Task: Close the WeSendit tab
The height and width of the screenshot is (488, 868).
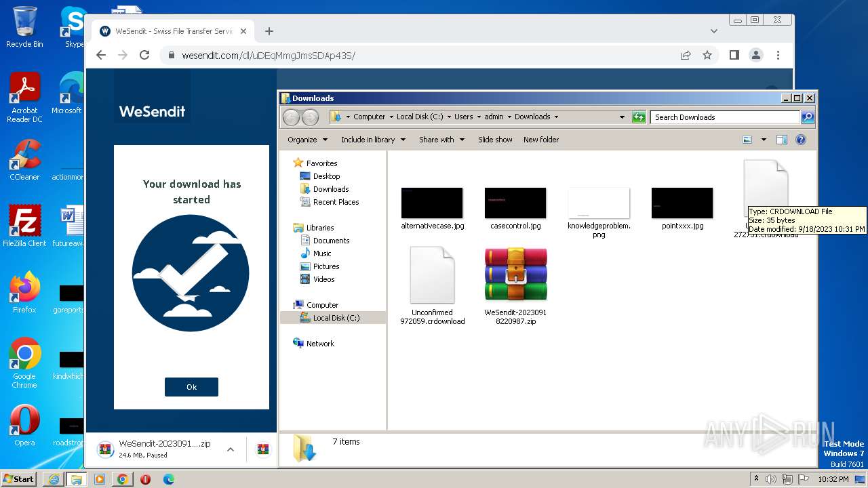Action: coord(244,31)
